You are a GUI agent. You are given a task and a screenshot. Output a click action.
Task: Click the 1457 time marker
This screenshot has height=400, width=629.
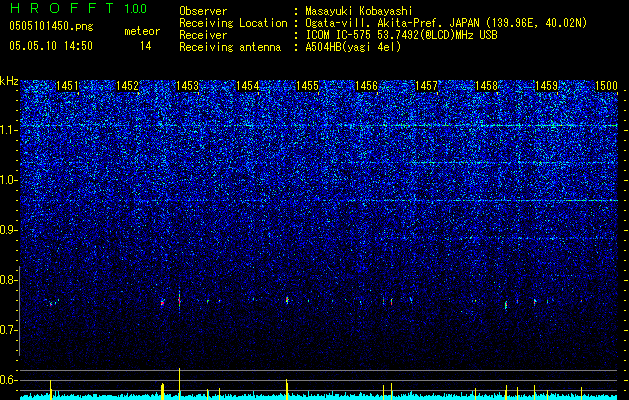tap(426, 85)
